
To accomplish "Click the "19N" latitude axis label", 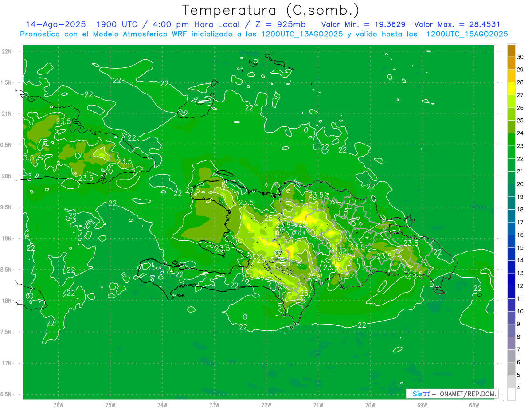I will (x=6, y=239).
